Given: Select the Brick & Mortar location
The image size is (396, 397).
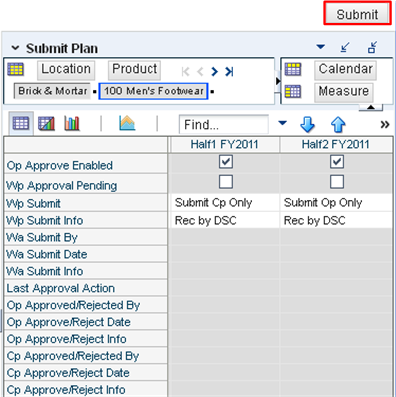Looking at the screenshot, I should tap(52, 91).
